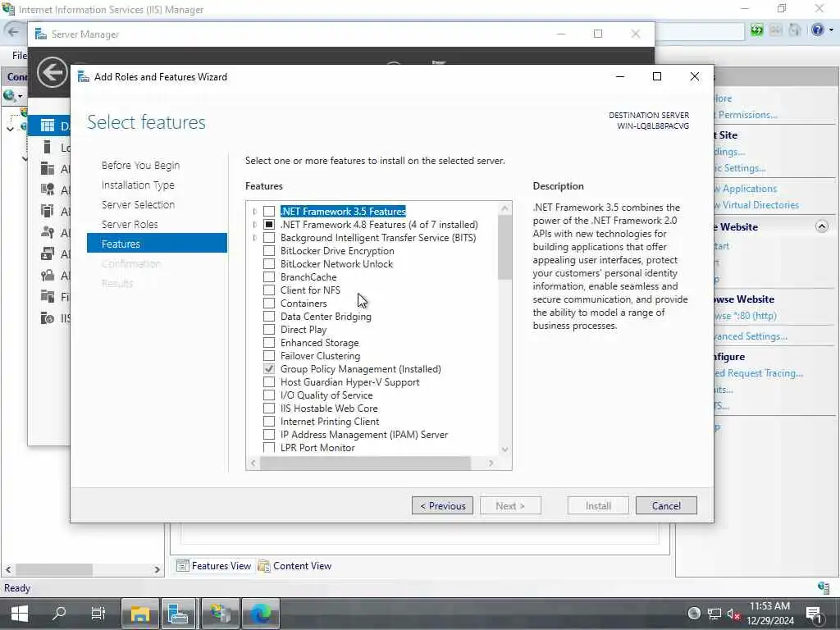The height and width of the screenshot is (630, 840).
Task: Collapse the IIS connections tree node
Action: click(10, 129)
